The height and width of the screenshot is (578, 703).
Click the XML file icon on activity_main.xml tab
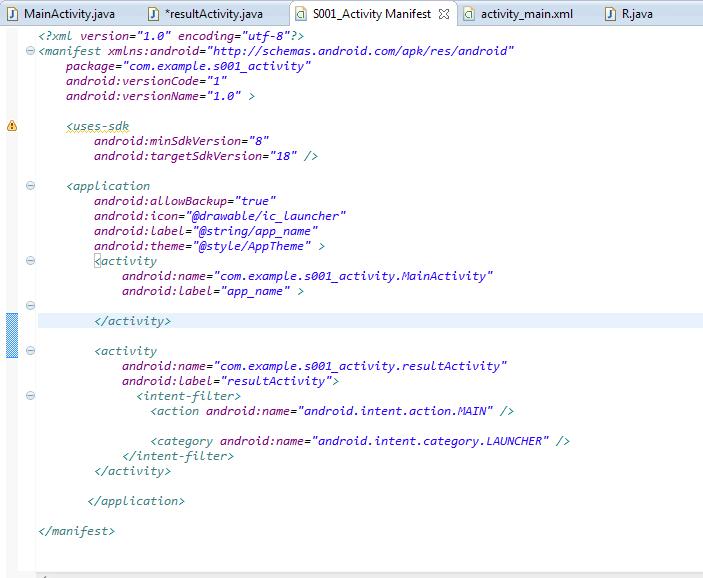coord(469,14)
